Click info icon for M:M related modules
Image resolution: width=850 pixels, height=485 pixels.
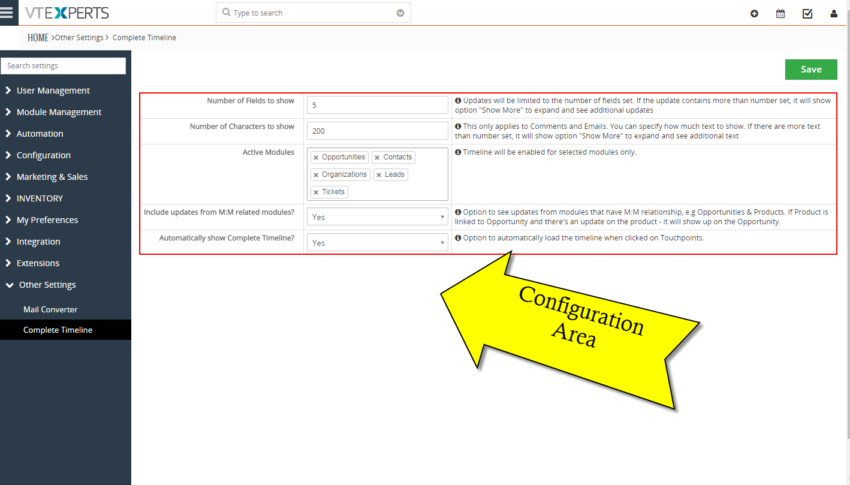click(x=458, y=212)
